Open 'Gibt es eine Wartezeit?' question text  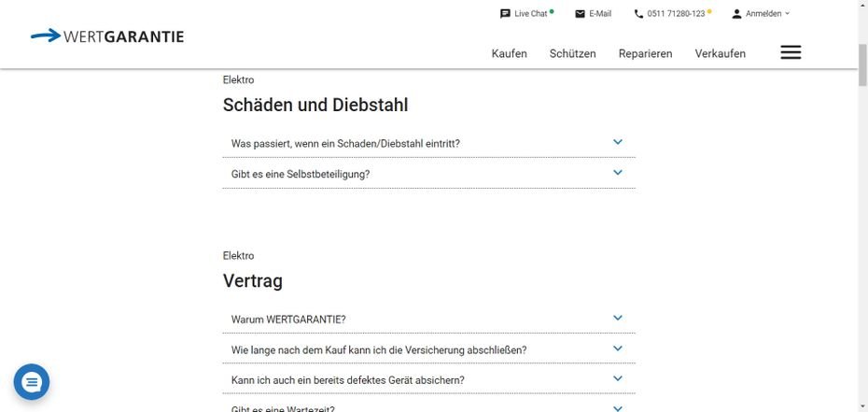283,409
